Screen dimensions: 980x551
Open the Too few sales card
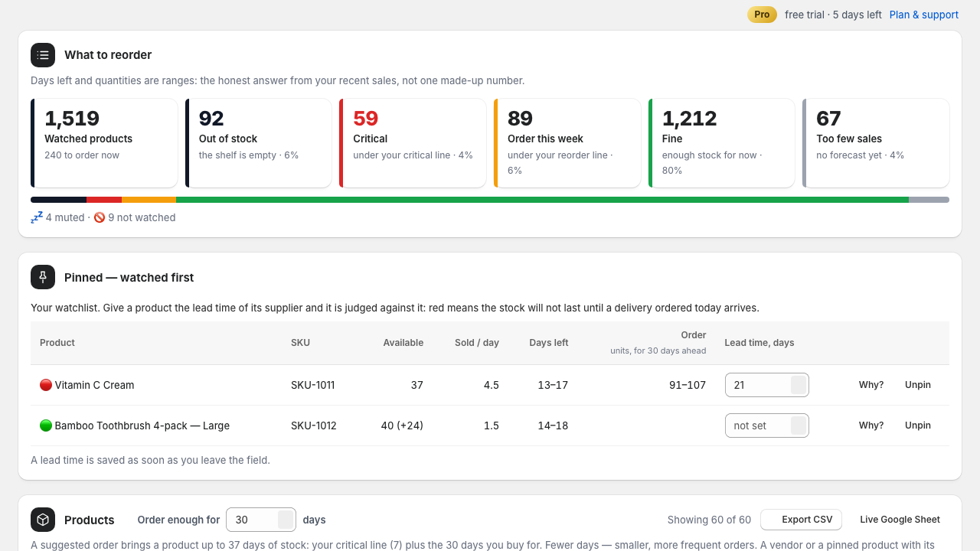pos(876,143)
